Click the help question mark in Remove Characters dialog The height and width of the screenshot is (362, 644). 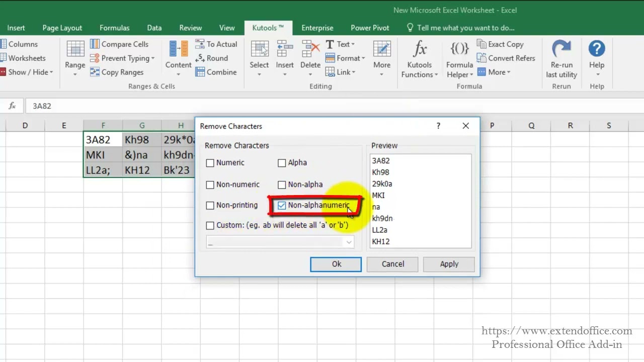click(x=438, y=126)
